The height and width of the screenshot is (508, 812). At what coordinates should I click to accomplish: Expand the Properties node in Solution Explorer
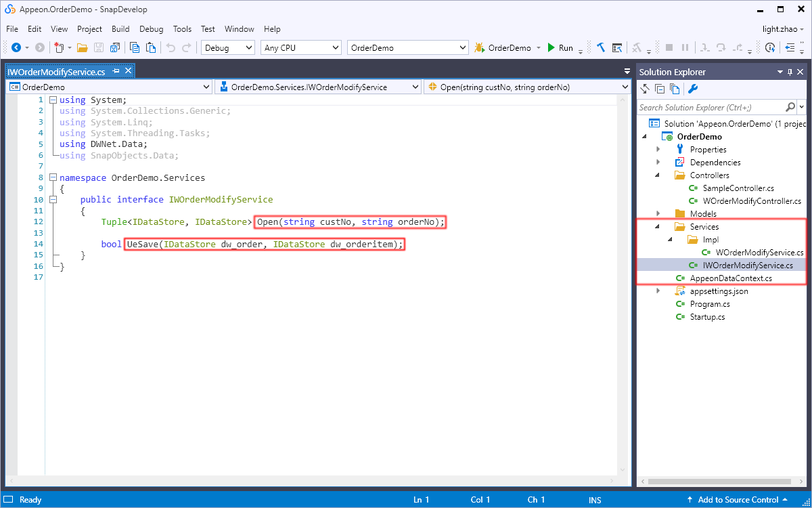coord(658,149)
